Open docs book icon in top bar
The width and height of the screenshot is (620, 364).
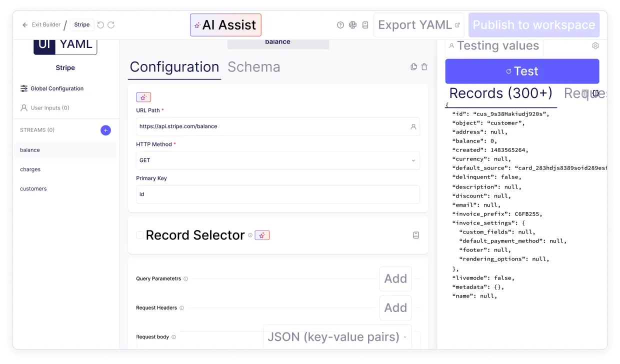tap(365, 25)
